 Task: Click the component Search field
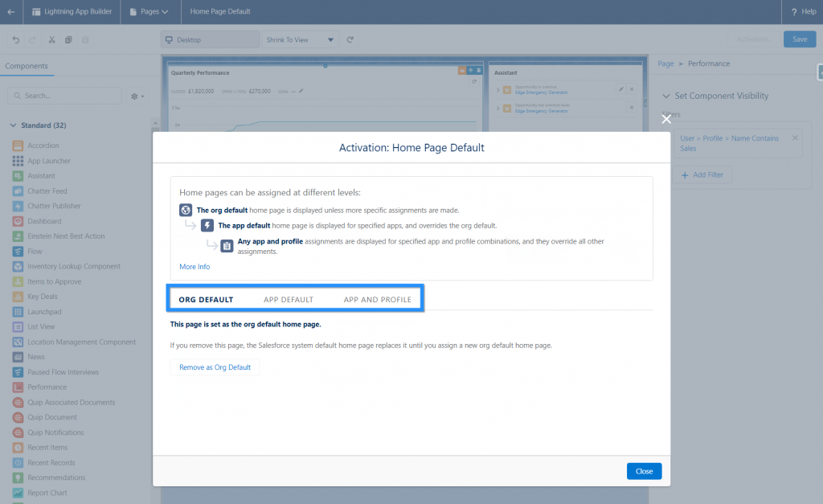point(64,96)
